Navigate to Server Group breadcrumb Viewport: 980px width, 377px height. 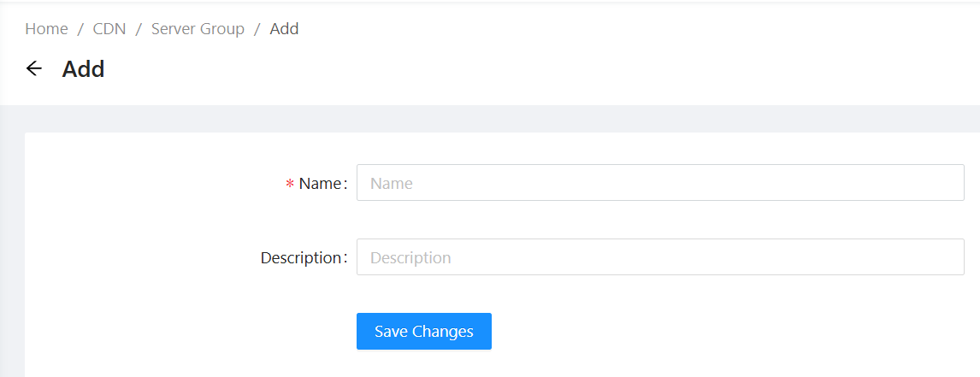point(198,29)
